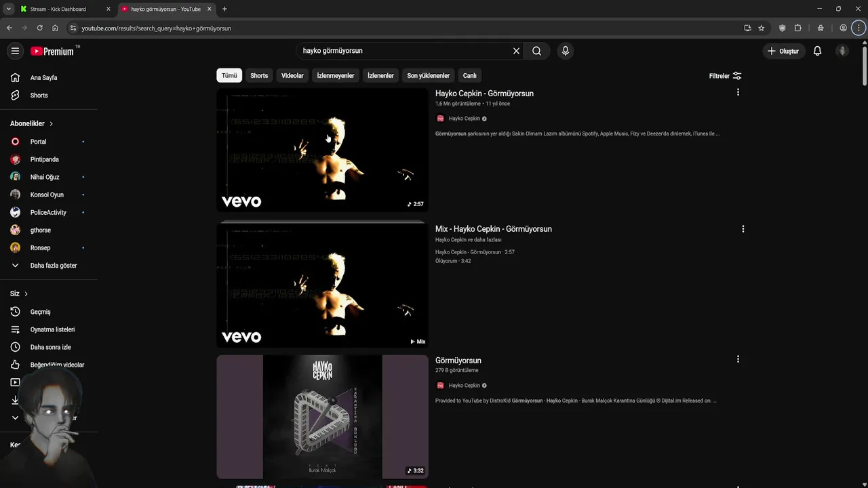Play the Görmüyorsun Karantina Günlüğü thumbnail
Image resolution: width=868 pixels, height=488 pixels.
[x=322, y=417]
